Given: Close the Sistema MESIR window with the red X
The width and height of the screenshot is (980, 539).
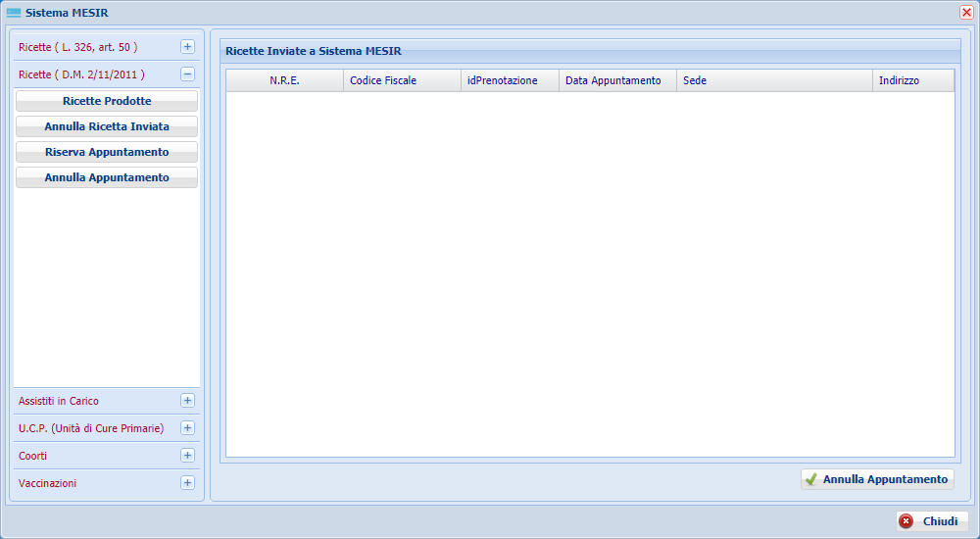Looking at the screenshot, I should pos(966,13).
